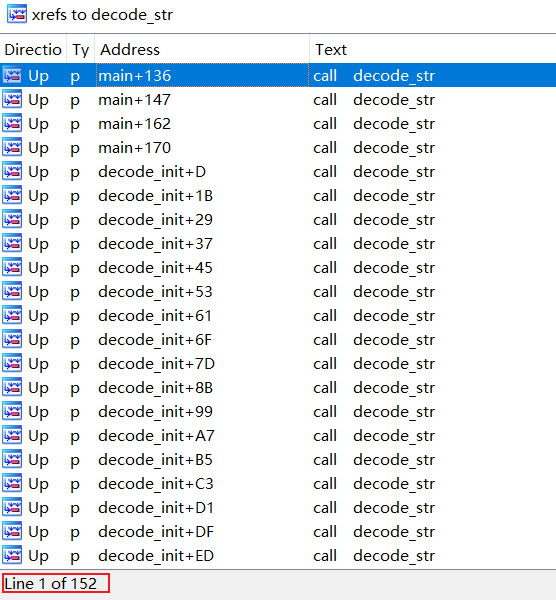The height and width of the screenshot is (600, 556).
Task: Click the row icon next to decode_init+45
Action: (12, 267)
